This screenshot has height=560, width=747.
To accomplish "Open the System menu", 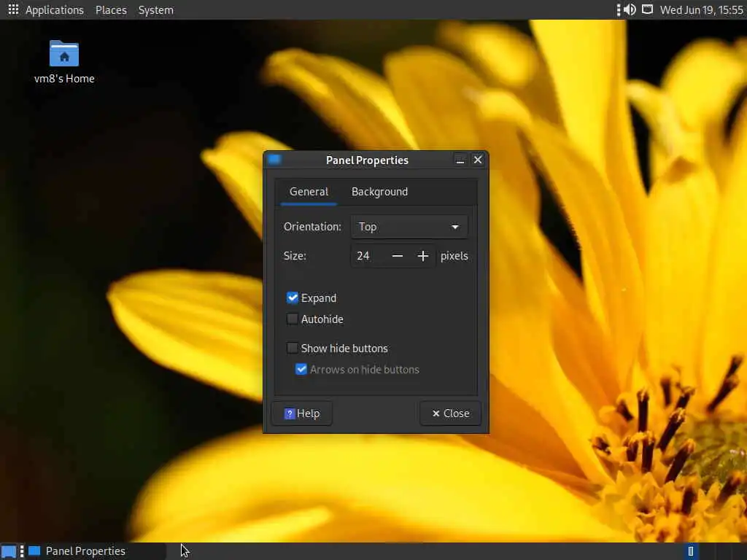I will pos(156,10).
